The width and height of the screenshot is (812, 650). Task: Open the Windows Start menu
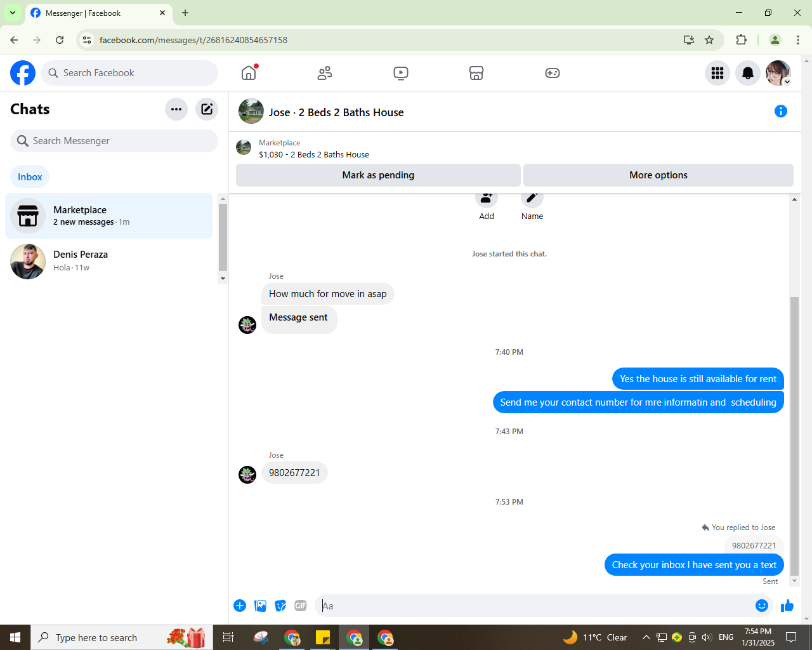tap(15, 637)
